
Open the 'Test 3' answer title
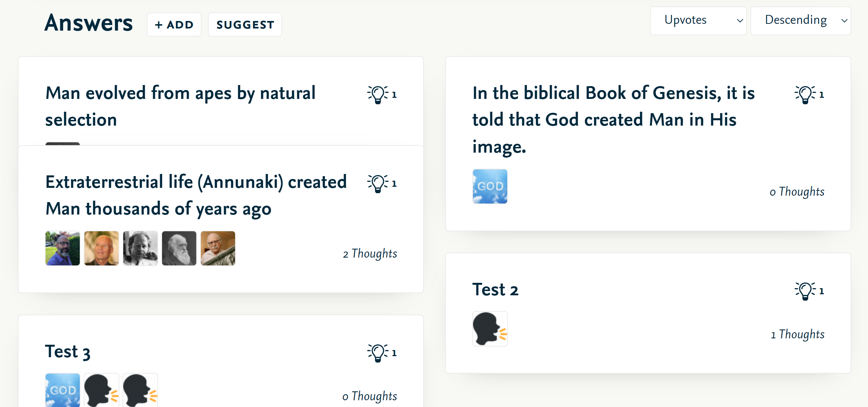pos(68,352)
